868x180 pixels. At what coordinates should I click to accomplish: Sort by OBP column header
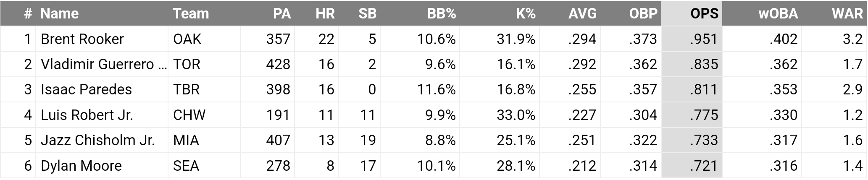coord(643,13)
